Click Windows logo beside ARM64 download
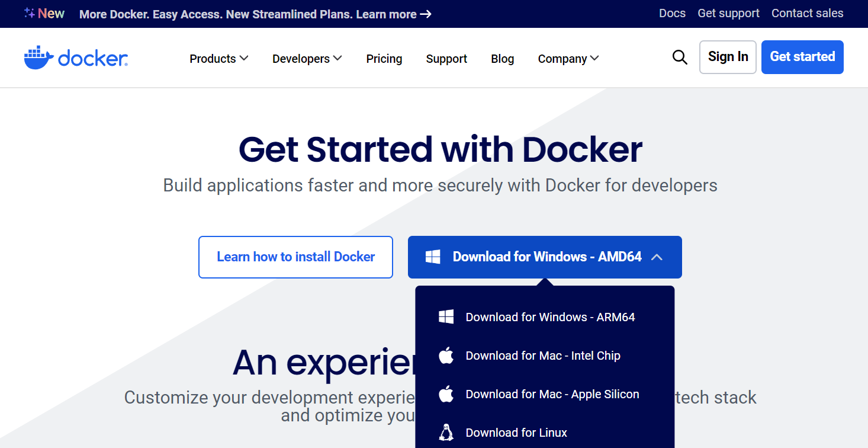Viewport: 868px width, 448px height. click(x=446, y=317)
